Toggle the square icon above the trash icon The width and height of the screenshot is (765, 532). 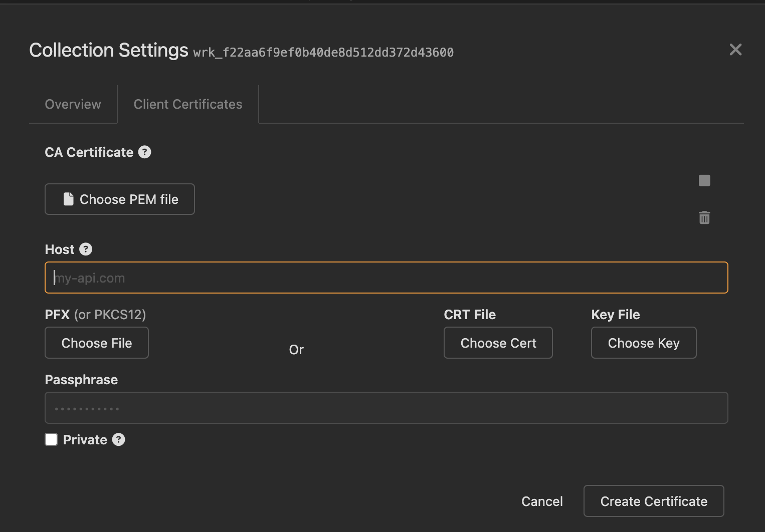coord(704,180)
